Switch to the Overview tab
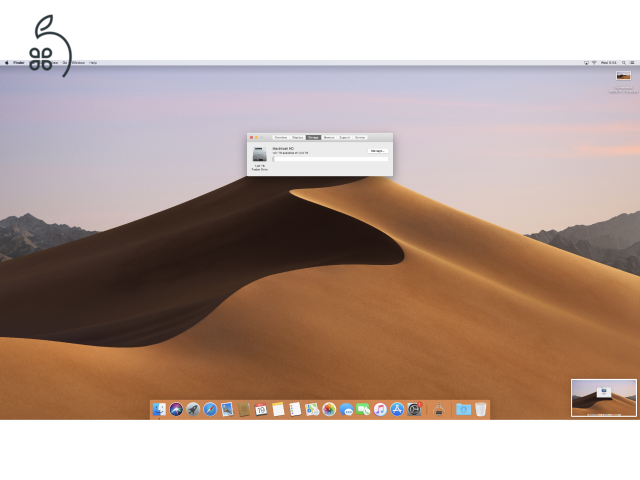The width and height of the screenshot is (640, 480). [281, 138]
